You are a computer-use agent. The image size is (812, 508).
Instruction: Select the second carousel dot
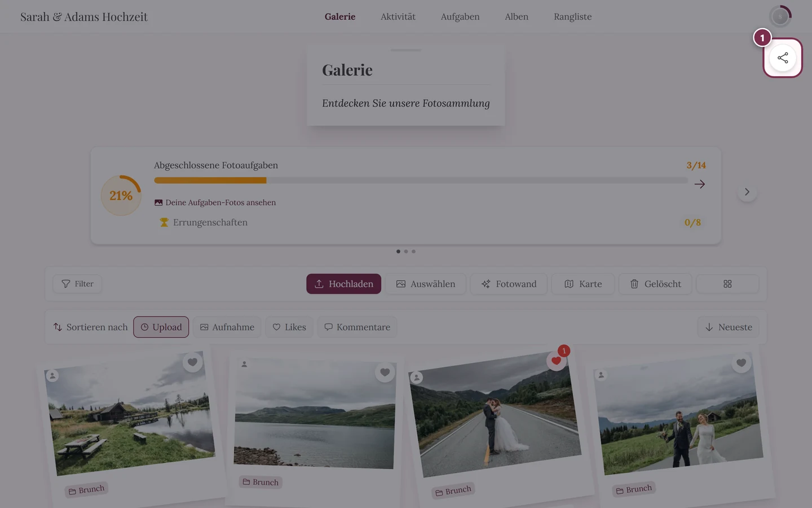pyautogui.click(x=406, y=252)
